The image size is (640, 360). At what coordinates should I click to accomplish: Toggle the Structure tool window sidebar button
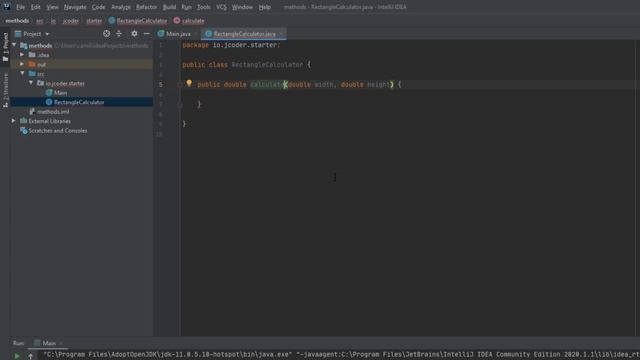(x=5, y=90)
